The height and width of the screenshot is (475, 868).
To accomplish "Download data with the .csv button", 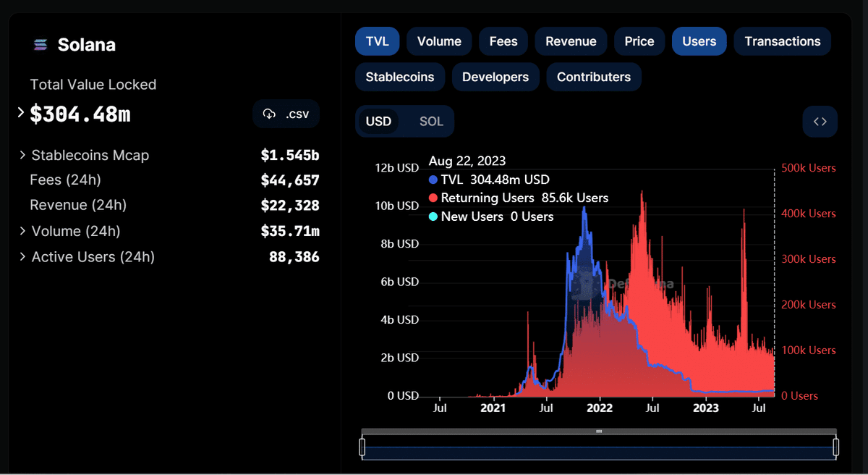I will pyautogui.click(x=286, y=114).
